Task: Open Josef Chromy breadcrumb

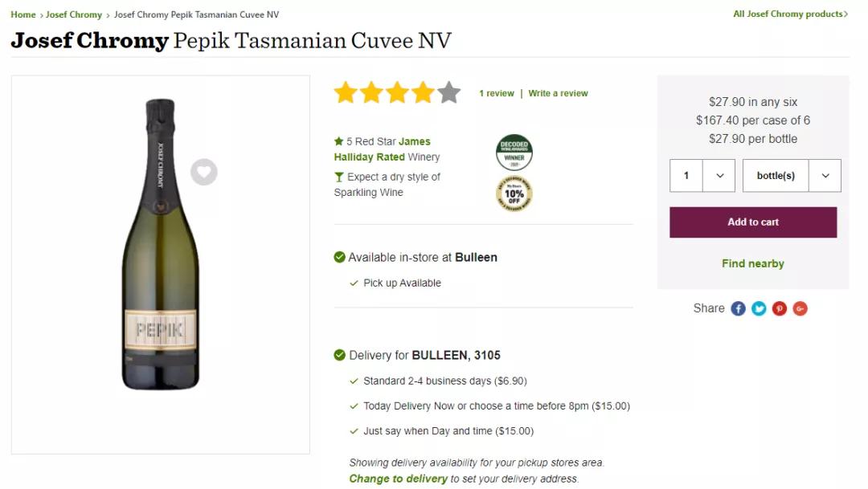Action: (74, 14)
